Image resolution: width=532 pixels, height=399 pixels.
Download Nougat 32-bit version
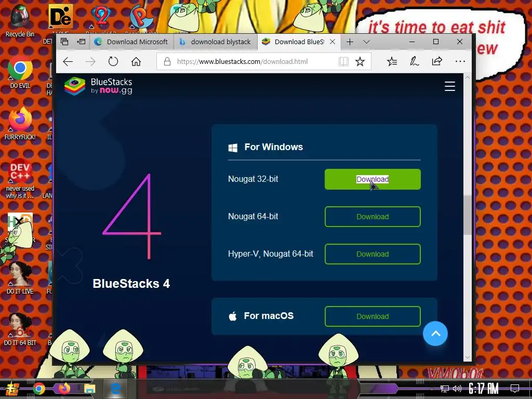(373, 179)
